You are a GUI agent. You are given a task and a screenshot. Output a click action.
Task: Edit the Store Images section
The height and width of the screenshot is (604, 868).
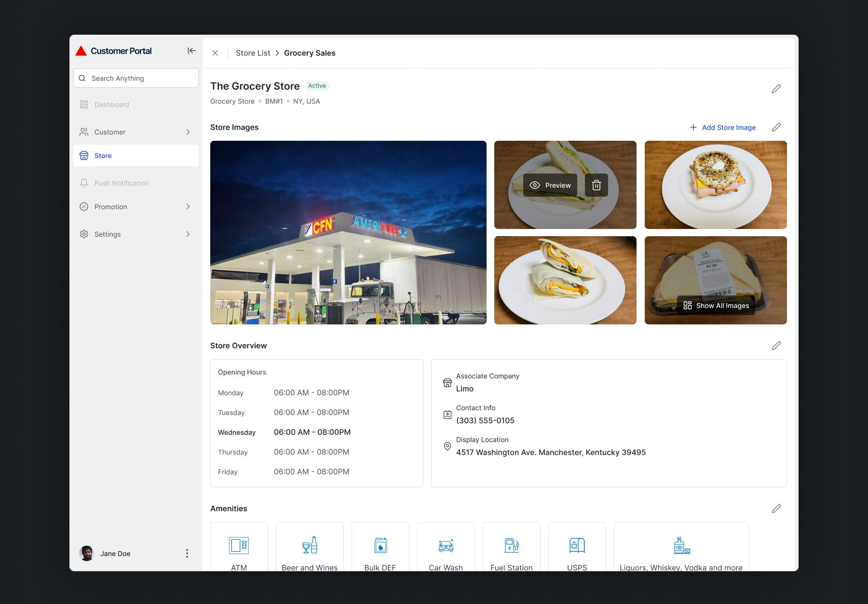[776, 127]
